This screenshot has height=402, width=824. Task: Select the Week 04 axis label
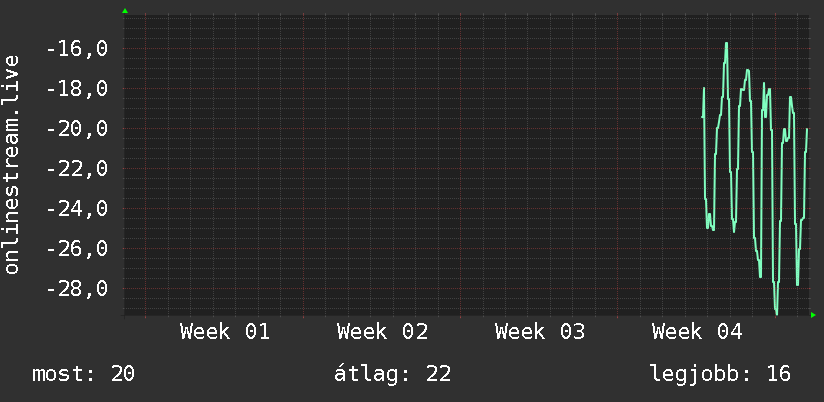tap(697, 331)
